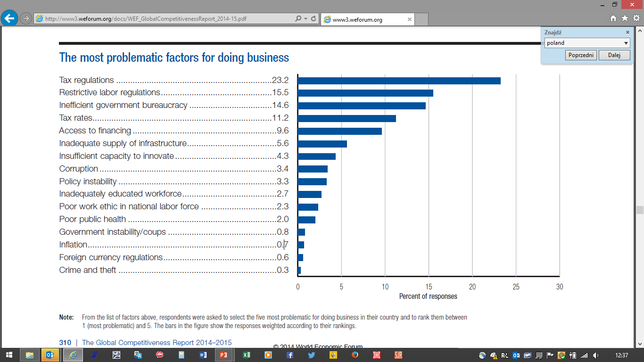Click the vertical scrollbar thumb
The height and width of the screenshot is (362, 644).
(640, 210)
